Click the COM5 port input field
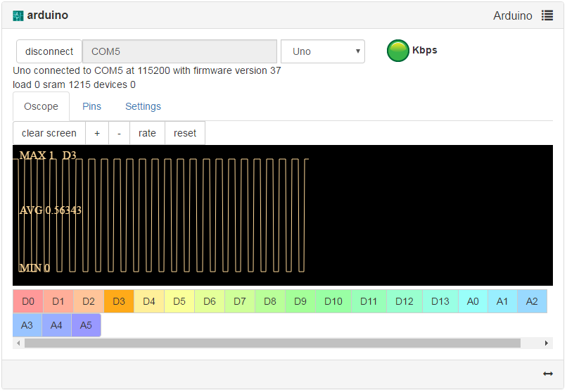 179,51
